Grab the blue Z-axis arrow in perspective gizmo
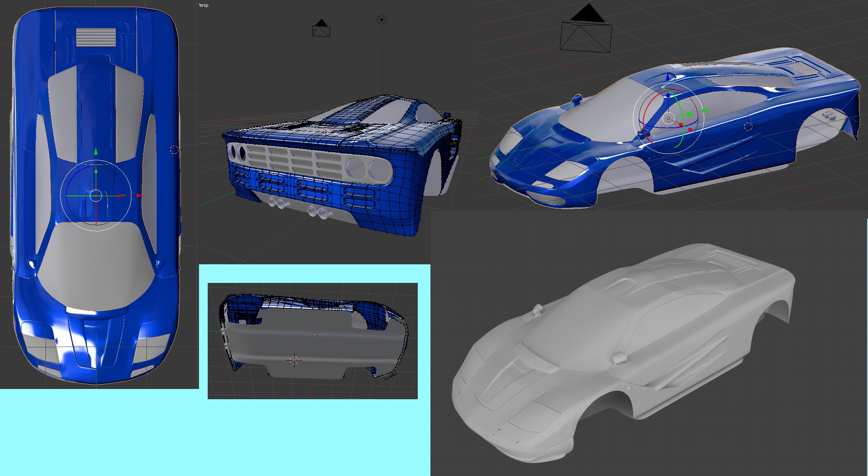Screen dimensions: 868x476 coord(668,77)
